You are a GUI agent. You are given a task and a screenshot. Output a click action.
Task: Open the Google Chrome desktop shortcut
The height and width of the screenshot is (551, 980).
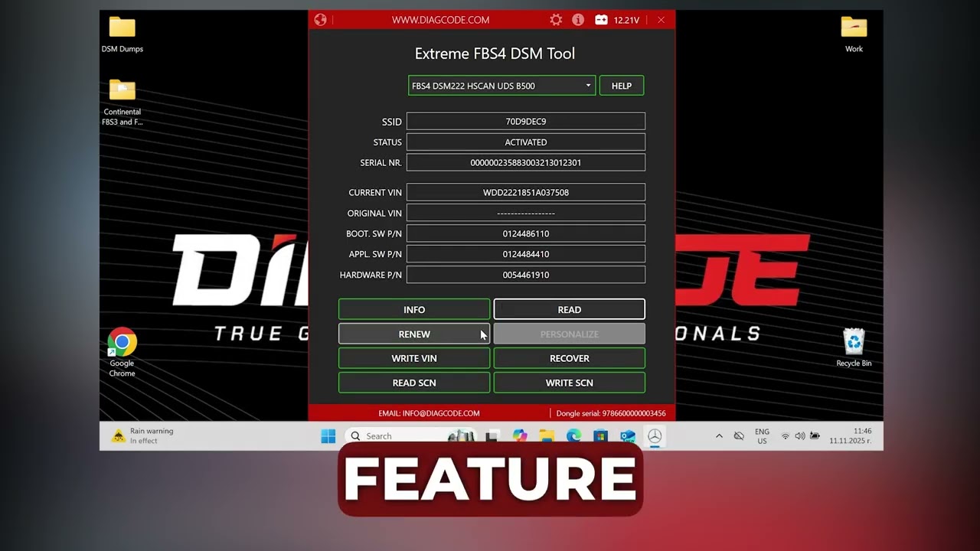point(122,353)
